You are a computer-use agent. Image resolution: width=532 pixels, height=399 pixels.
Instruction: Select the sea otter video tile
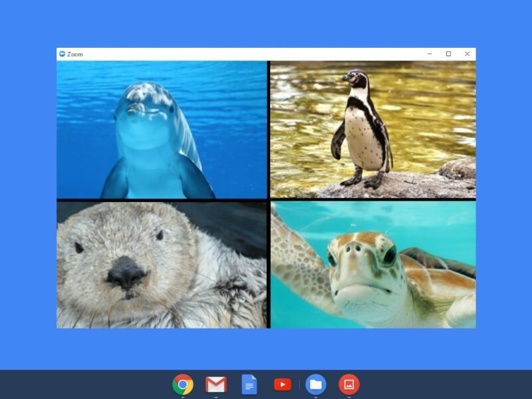point(162,265)
